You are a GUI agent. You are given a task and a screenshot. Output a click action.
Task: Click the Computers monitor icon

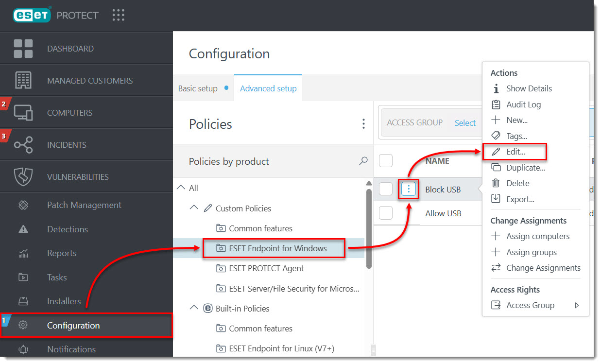coord(23,113)
